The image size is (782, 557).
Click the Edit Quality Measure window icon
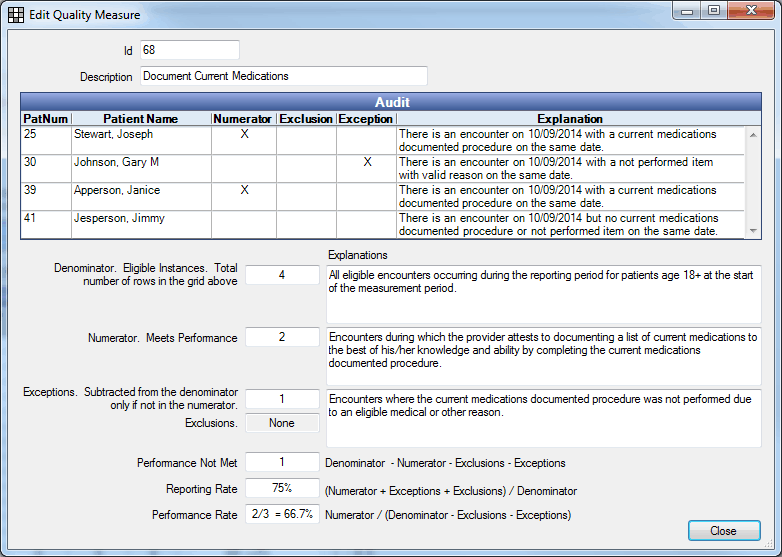pyautogui.click(x=16, y=15)
